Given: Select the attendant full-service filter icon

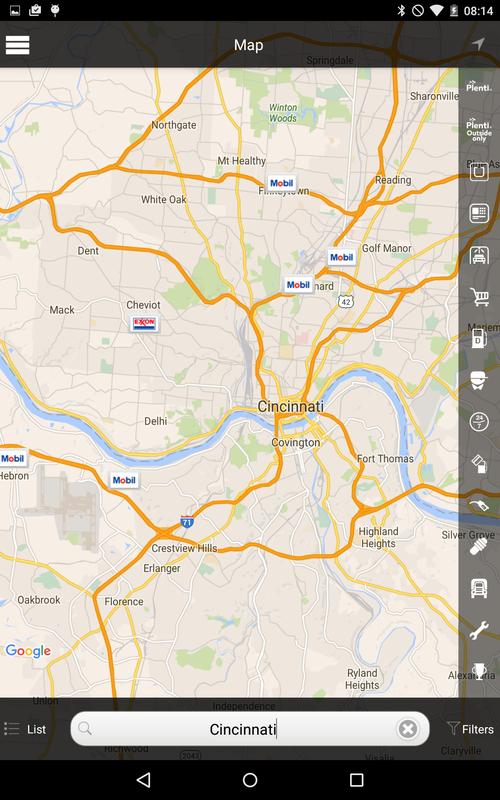Looking at the screenshot, I should coord(479,380).
